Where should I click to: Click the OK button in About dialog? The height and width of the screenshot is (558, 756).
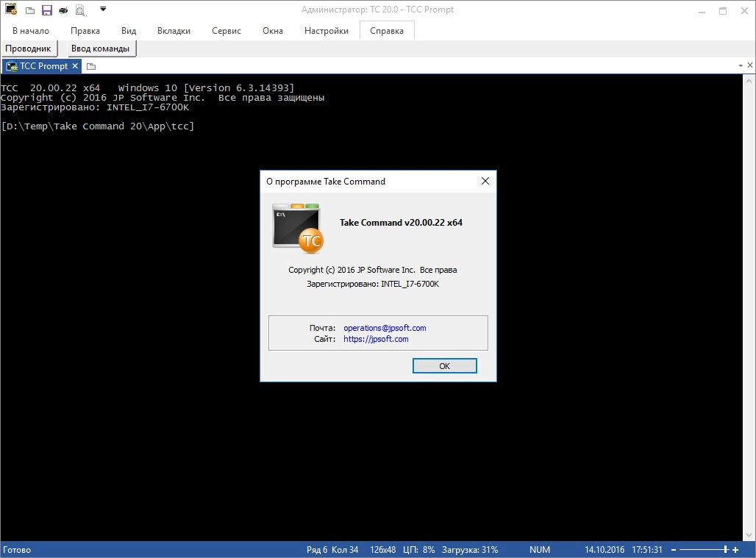(444, 365)
